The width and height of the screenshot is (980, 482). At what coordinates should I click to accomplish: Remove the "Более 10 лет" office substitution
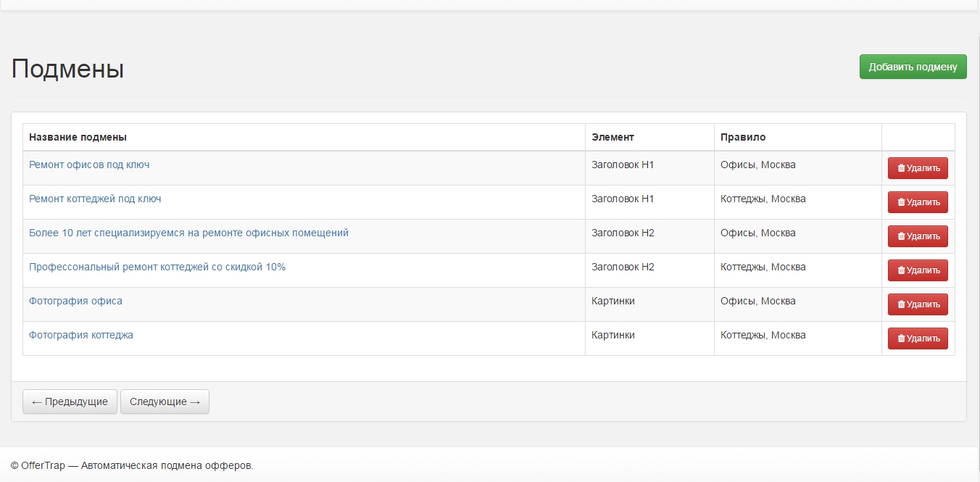pos(918,236)
